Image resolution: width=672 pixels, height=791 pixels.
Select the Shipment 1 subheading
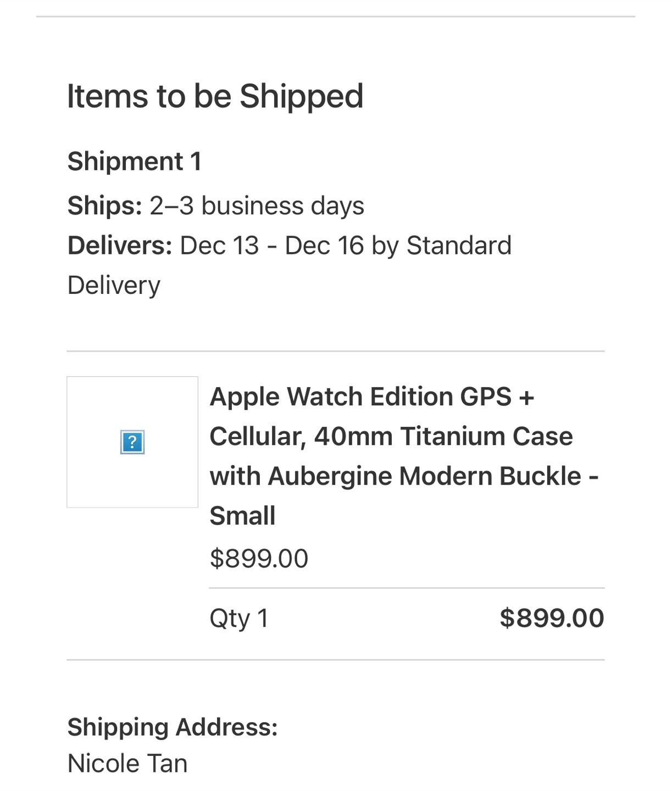coord(134,161)
